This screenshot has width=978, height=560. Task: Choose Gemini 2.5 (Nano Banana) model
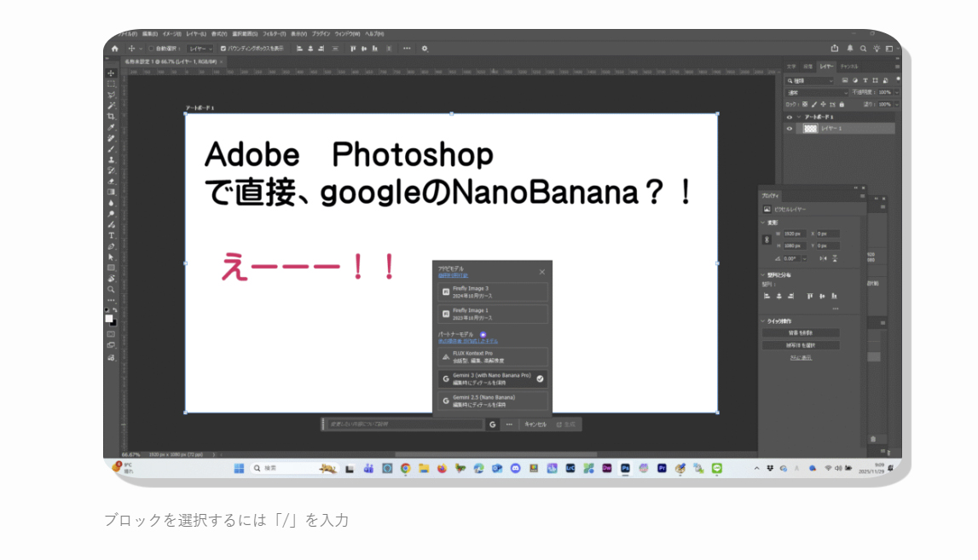click(x=493, y=401)
